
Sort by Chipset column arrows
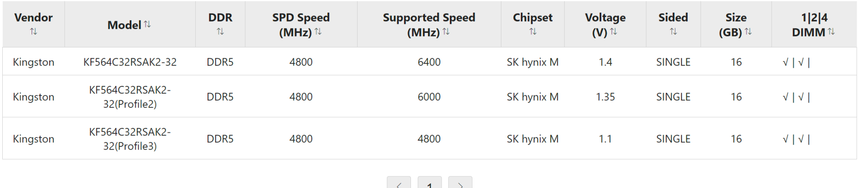click(x=533, y=32)
